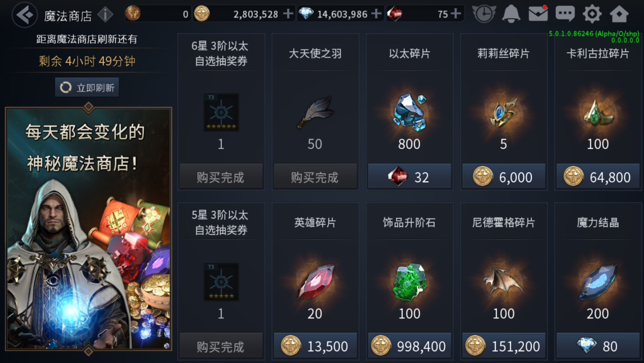644x363 pixels.
Task: Open the mail inbox icon
Action: [538, 14]
